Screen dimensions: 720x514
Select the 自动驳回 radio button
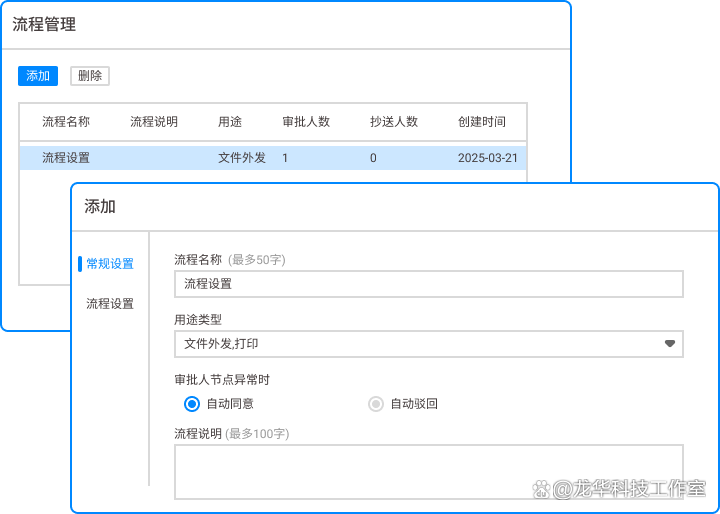376,404
